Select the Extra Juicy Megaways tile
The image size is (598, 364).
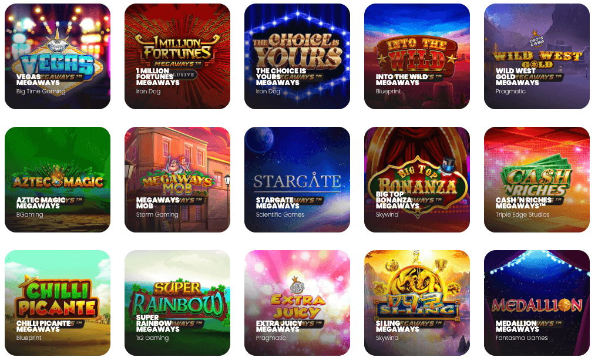point(297,303)
